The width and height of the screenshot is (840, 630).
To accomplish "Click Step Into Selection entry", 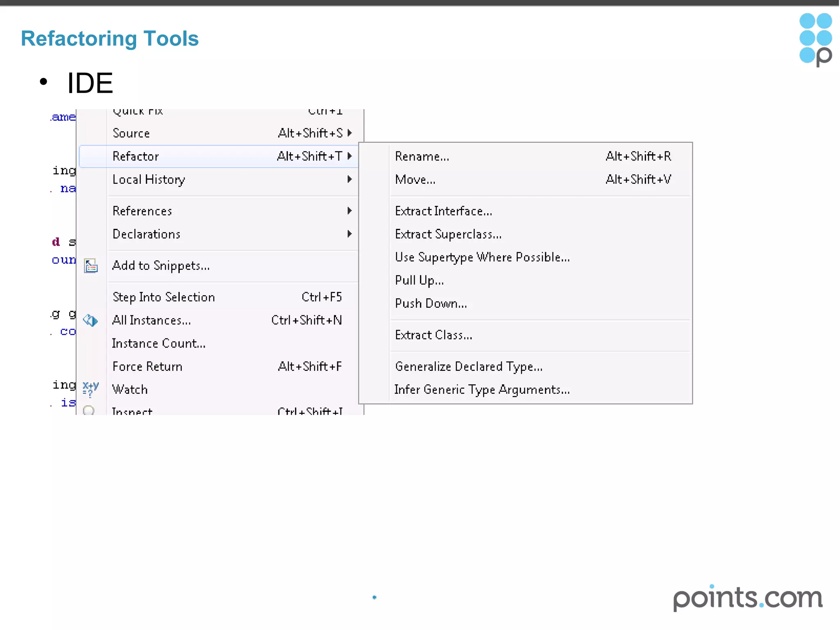I will [x=164, y=297].
